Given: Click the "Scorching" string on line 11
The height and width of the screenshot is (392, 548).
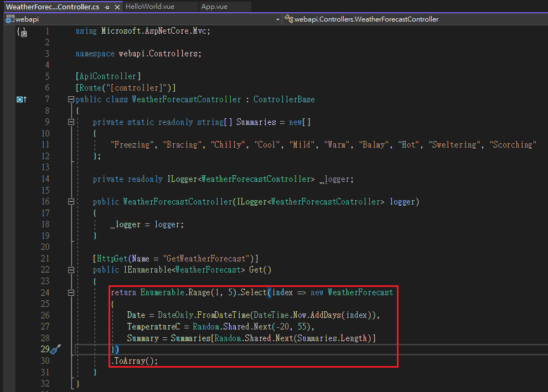Looking at the screenshot, I should tap(513, 144).
